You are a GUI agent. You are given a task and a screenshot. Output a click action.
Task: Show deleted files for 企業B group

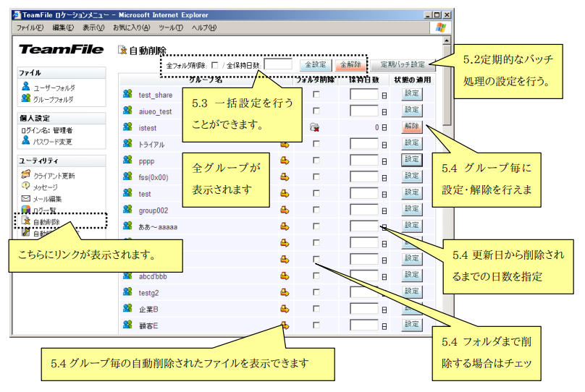285,308
